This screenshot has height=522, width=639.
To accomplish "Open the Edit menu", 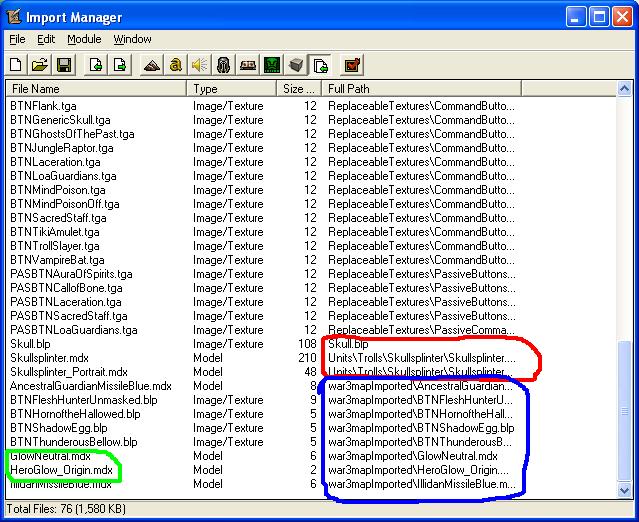I will [x=46, y=39].
